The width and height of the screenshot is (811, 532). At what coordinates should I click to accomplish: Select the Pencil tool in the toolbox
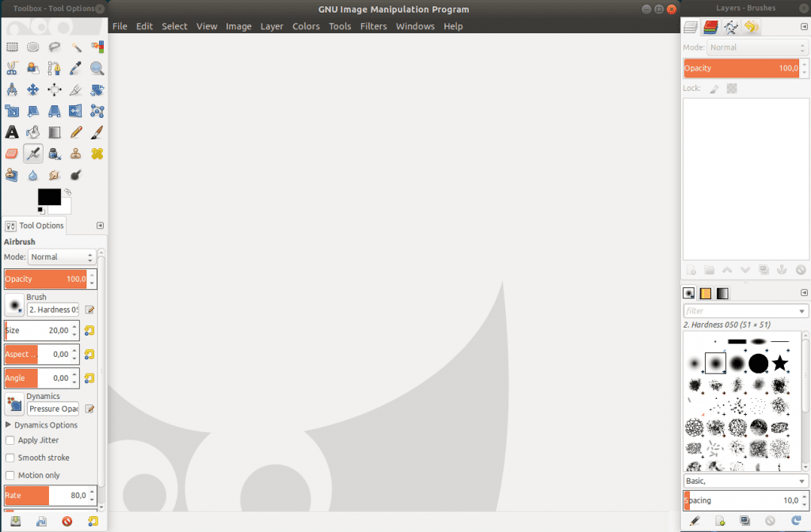point(76,132)
